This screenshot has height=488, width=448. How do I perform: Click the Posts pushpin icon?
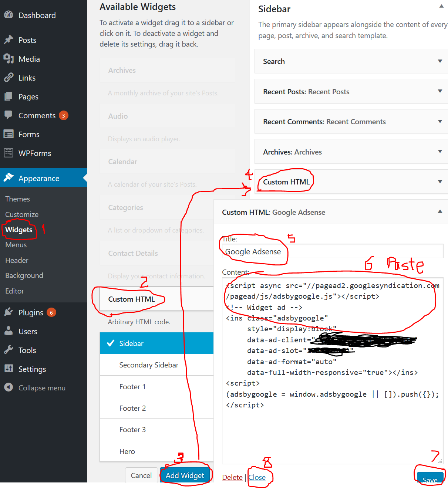pos(9,40)
